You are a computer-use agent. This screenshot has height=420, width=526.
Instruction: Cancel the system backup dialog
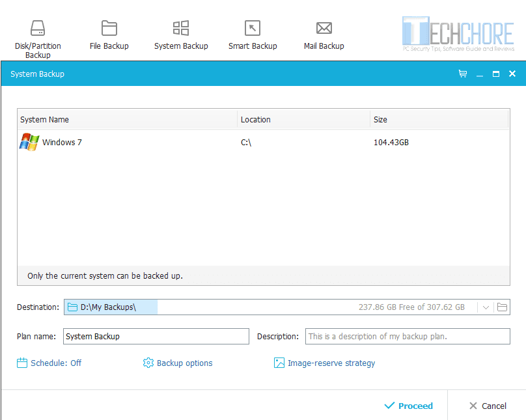tap(488, 406)
